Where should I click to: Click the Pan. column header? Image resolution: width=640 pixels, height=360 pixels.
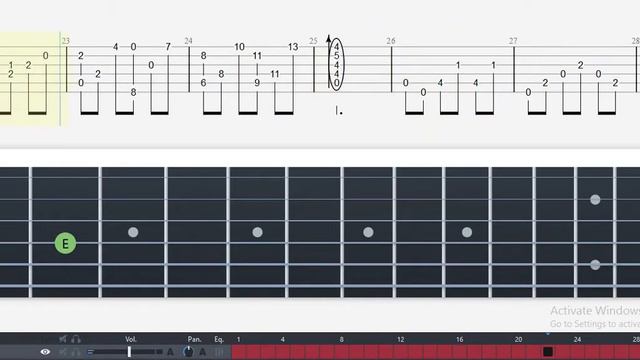point(194,339)
